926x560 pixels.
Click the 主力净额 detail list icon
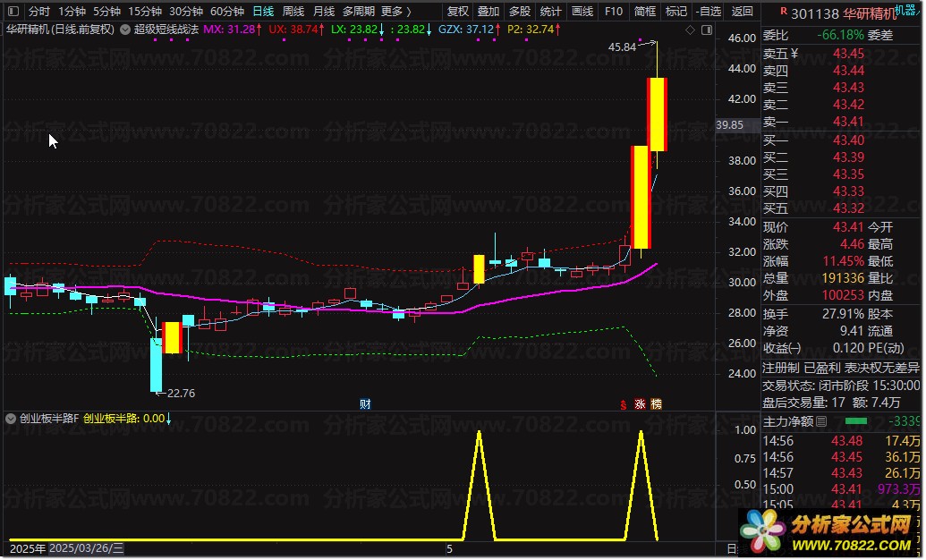[x=821, y=421]
